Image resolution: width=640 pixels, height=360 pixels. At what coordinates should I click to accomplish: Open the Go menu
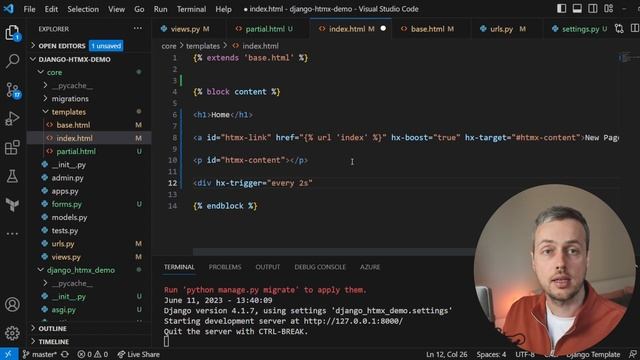point(139,9)
